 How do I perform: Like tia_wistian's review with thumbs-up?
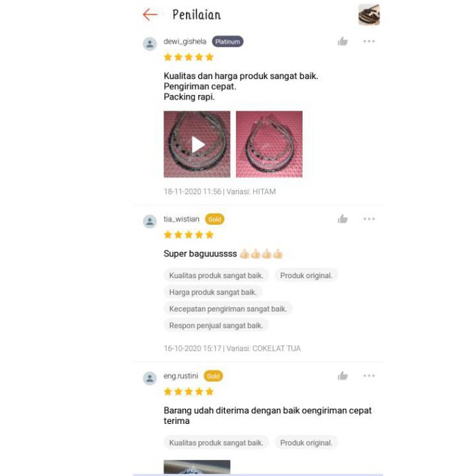342,219
